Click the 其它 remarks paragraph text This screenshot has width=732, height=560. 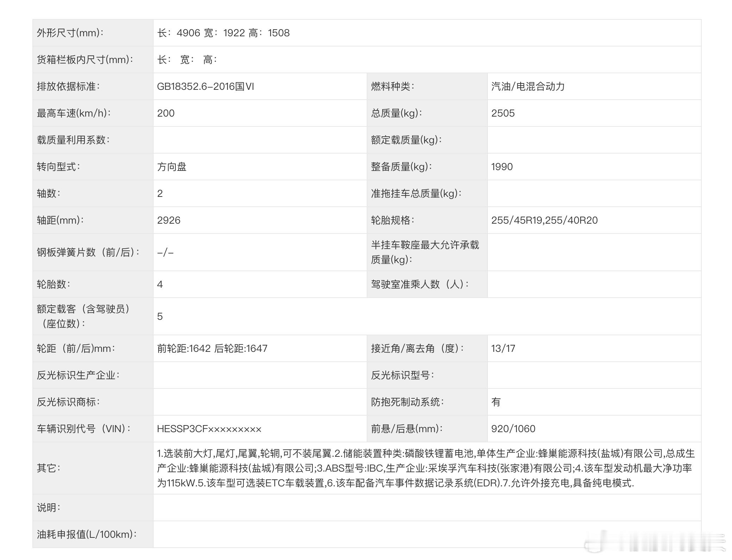coord(426,468)
